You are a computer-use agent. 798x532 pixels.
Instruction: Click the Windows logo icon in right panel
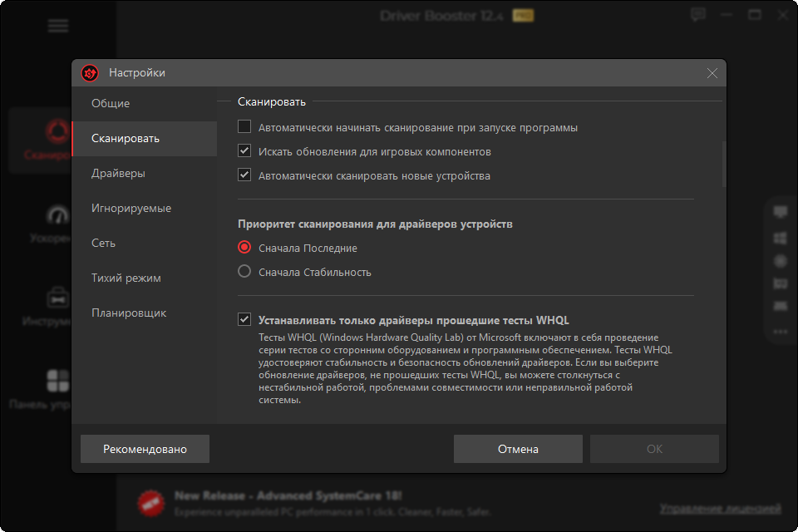coord(780,238)
